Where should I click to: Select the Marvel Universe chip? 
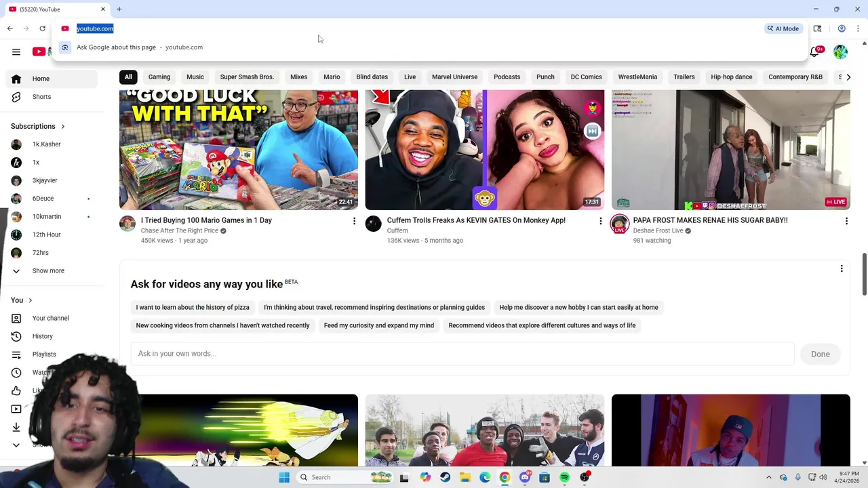click(455, 77)
